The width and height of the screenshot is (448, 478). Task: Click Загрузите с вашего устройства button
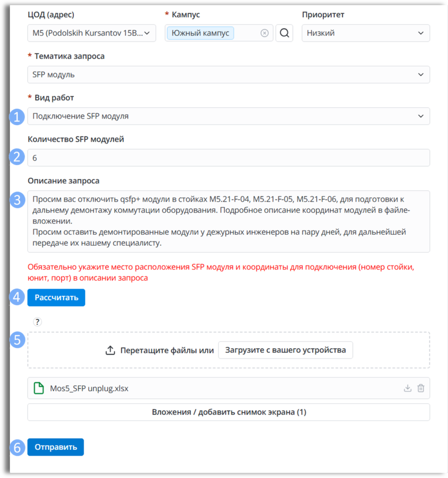285,350
